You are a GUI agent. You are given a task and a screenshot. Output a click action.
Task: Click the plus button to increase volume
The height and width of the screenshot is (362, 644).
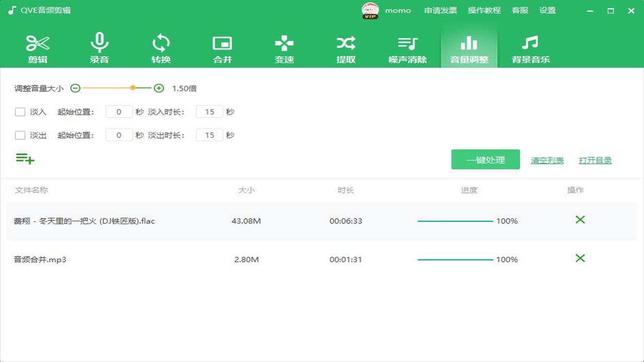pyautogui.click(x=158, y=87)
